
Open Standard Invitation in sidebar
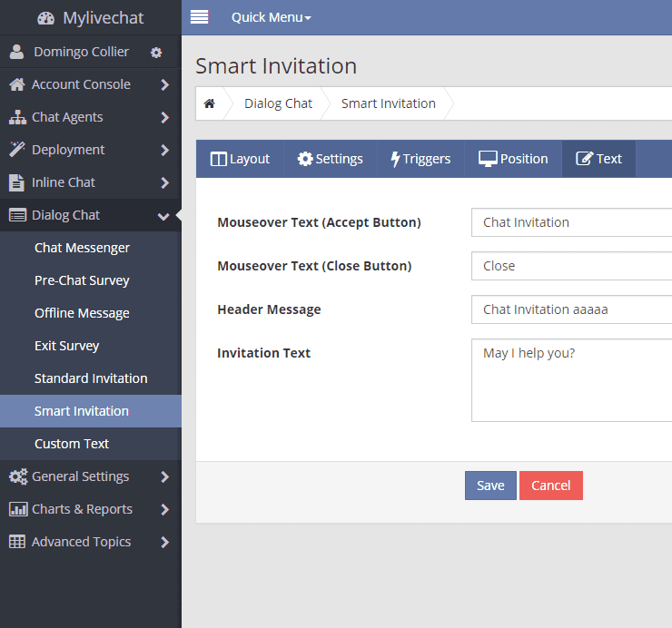pyautogui.click(x=91, y=378)
